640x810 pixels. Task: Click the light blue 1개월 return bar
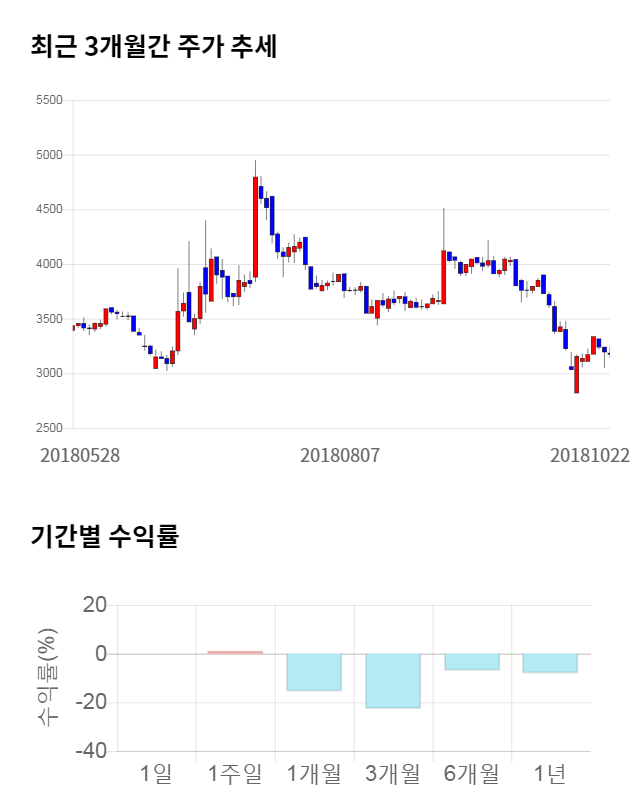point(314,672)
